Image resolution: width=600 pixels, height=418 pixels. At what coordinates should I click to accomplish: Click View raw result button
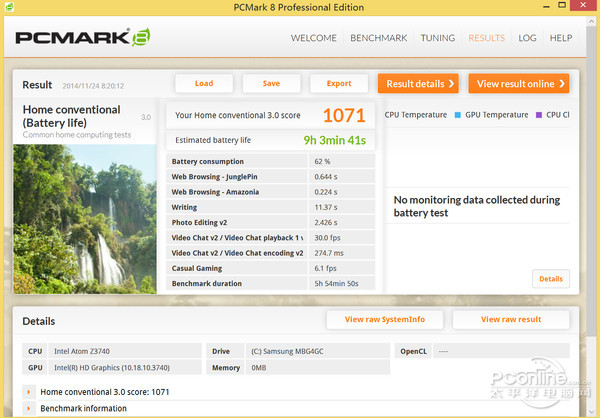pos(511,319)
